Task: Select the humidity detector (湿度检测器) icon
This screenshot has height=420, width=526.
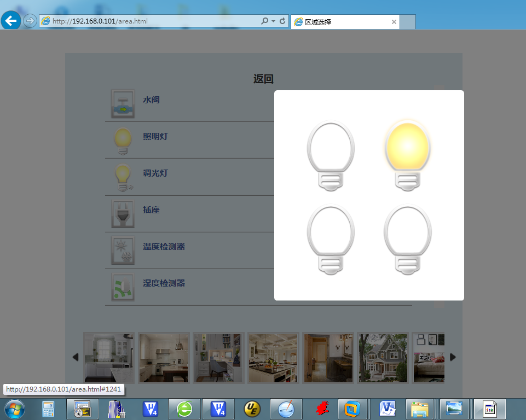Action: [x=123, y=287]
